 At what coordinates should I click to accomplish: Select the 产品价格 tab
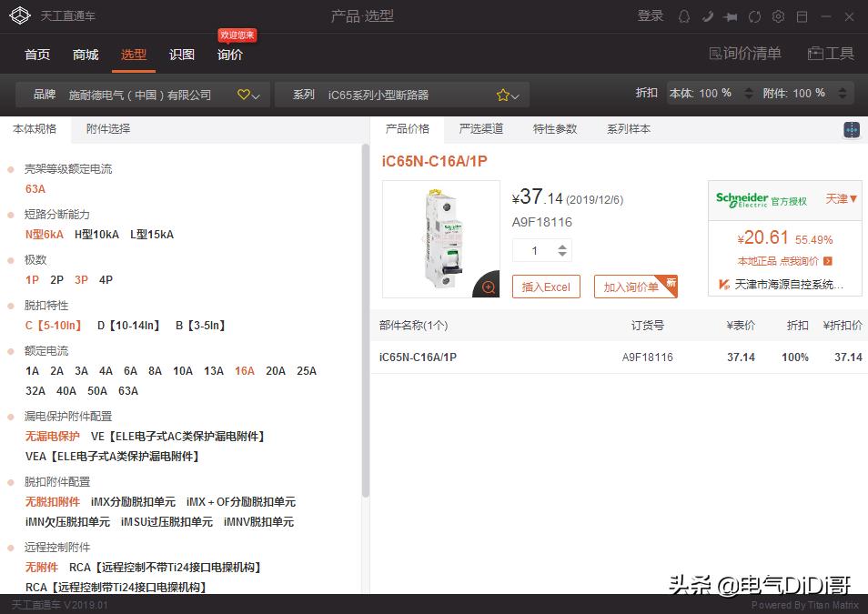coord(408,129)
